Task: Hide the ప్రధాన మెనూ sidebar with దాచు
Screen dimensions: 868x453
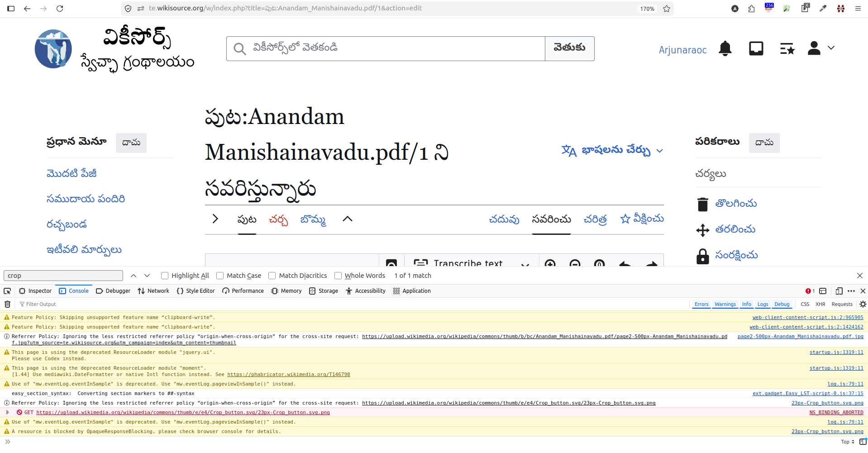Action: tap(131, 143)
